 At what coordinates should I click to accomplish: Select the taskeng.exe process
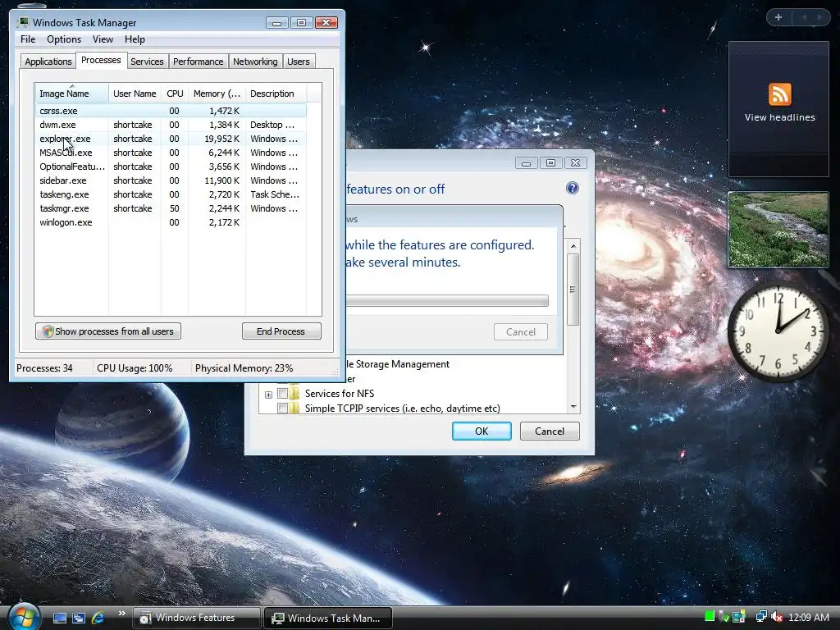pos(171,194)
